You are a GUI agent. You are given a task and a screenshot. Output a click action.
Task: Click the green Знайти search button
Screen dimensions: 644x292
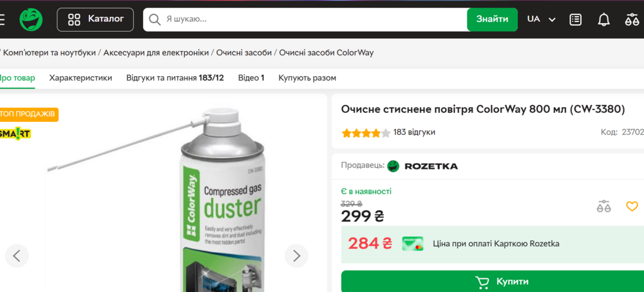pyautogui.click(x=492, y=19)
